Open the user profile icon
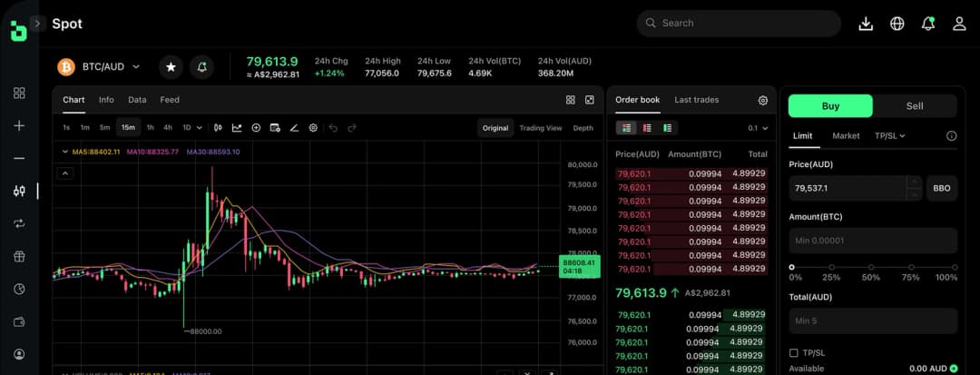Image resolution: width=980 pixels, height=375 pixels. pos(959,24)
